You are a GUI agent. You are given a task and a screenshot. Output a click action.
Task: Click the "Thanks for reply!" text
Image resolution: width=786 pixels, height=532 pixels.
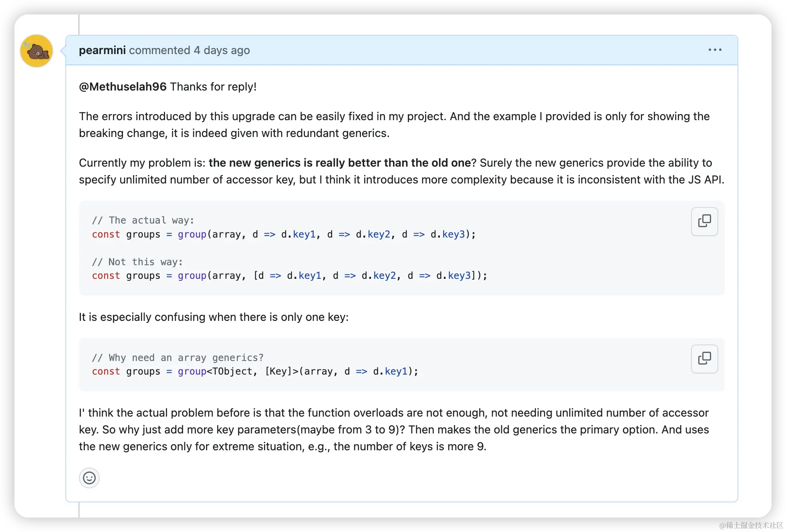coord(213,87)
